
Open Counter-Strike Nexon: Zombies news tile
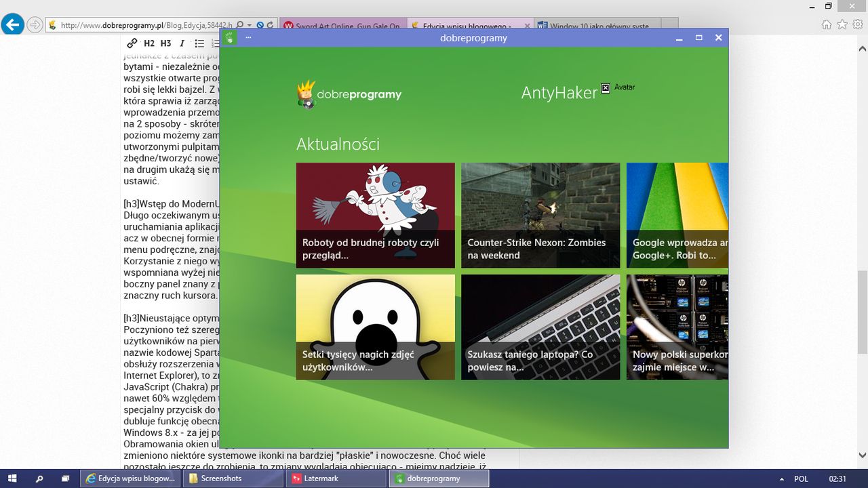click(x=540, y=216)
